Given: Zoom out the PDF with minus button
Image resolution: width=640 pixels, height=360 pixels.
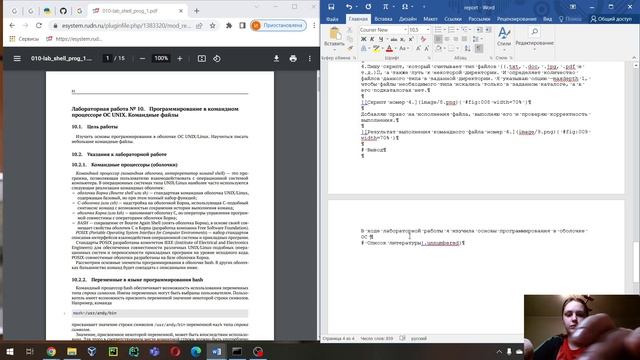Looking at the screenshot, I should pyautogui.click(x=142, y=58).
